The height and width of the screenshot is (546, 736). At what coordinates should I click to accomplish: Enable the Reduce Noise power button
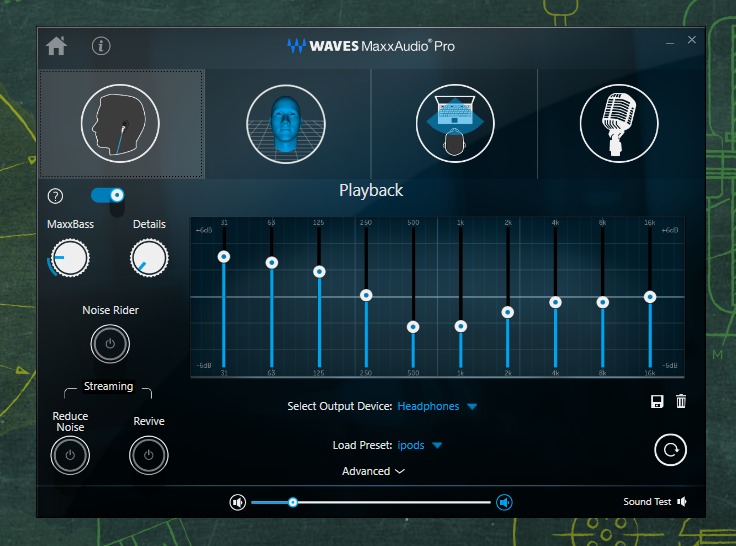click(70, 455)
